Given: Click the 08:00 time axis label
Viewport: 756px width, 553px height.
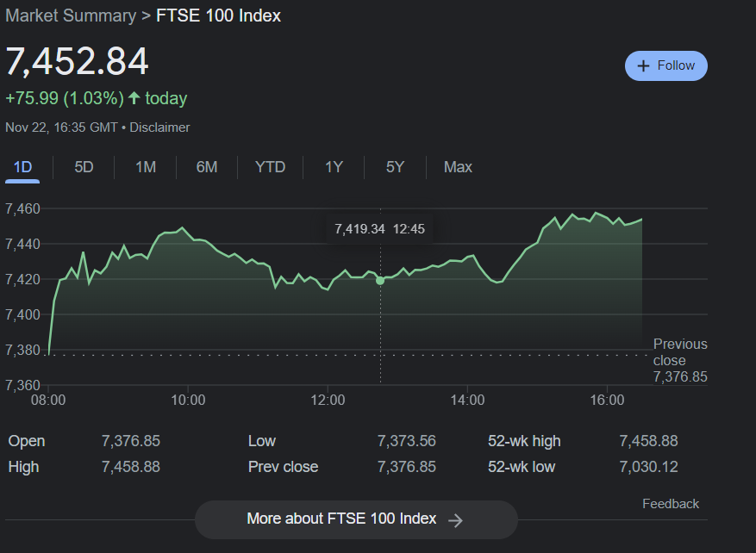Looking at the screenshot, I should click(48, 400).
